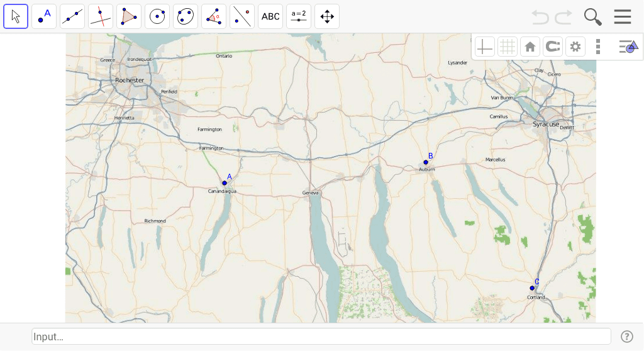
Task: Select point C at Cortland
Action: pyautogui.click(x=532, y=288)
